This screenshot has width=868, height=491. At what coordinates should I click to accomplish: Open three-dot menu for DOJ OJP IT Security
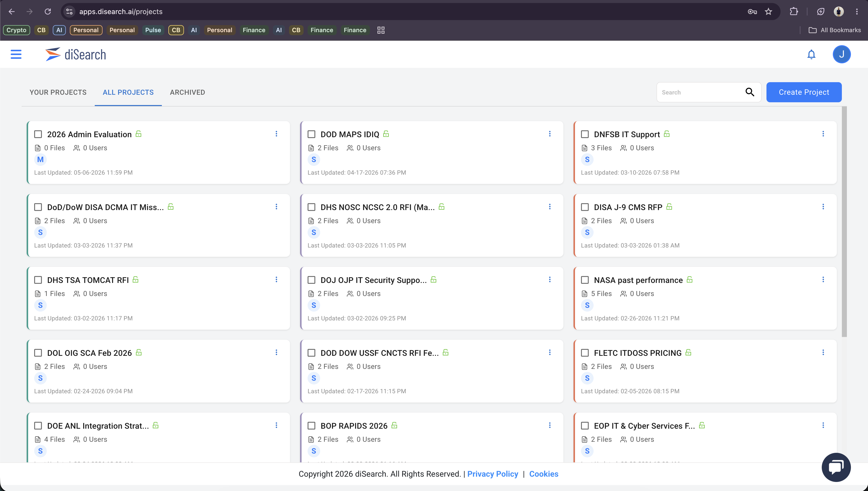click(550, 280)
